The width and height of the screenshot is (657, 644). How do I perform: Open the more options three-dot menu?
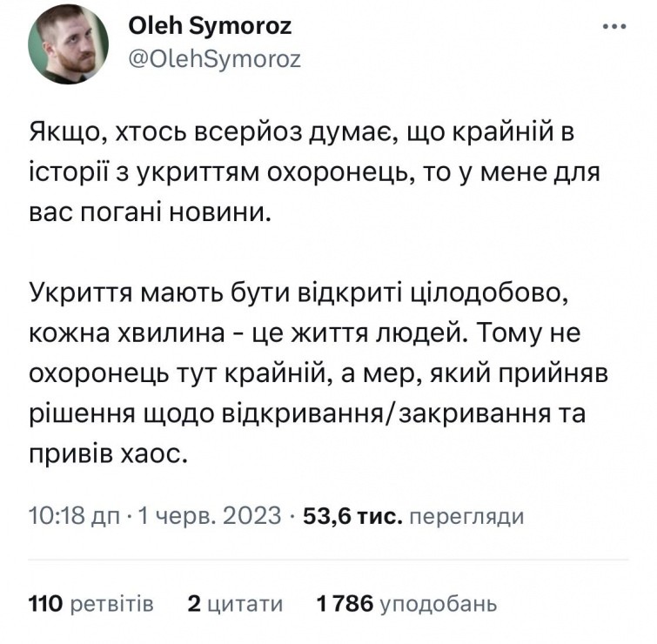(615, 27)
